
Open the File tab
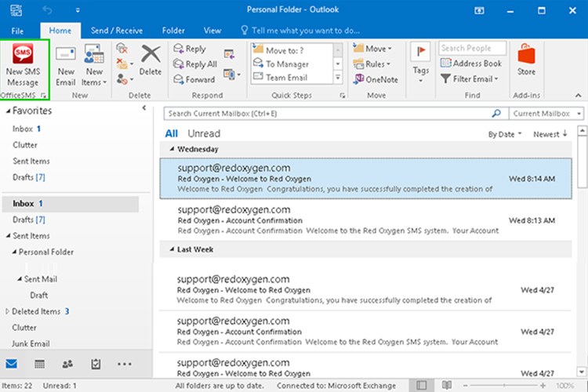point(17,31)
